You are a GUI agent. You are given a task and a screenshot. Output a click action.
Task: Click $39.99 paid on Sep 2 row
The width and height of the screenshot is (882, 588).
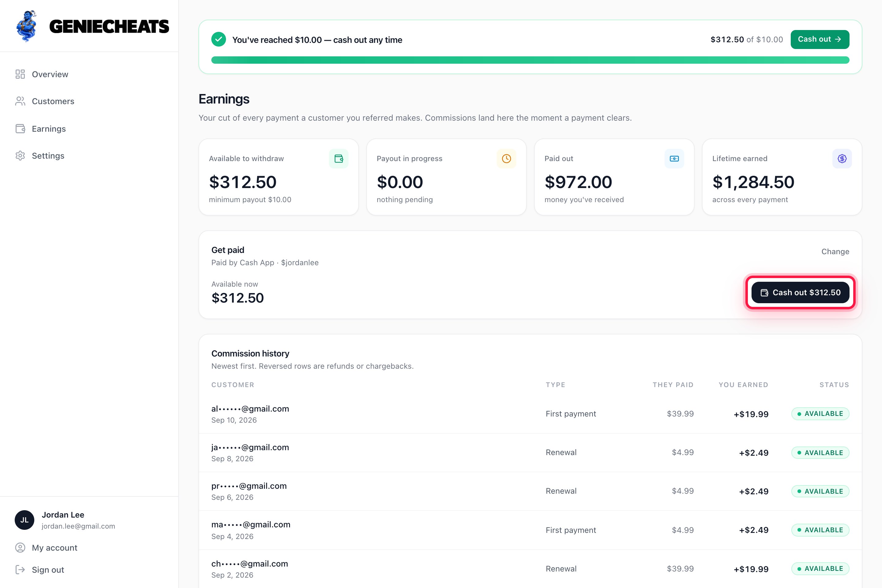(680, 568)
